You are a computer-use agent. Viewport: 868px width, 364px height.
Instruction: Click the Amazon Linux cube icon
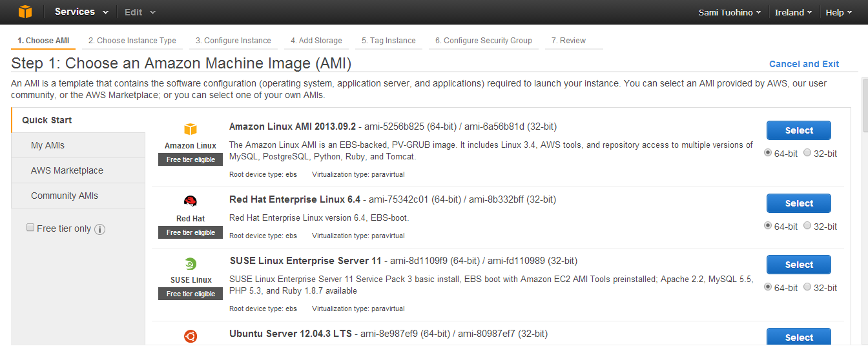(x=191, y=129)
